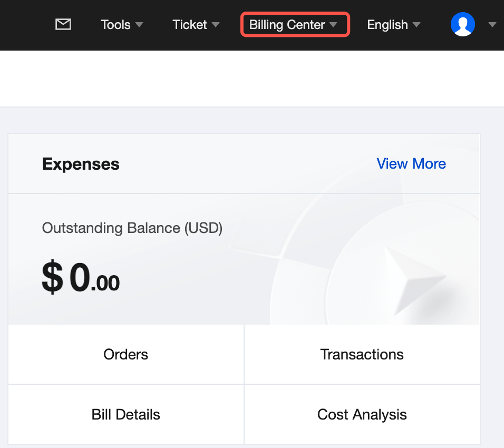View Bill Details

[126, 414]
